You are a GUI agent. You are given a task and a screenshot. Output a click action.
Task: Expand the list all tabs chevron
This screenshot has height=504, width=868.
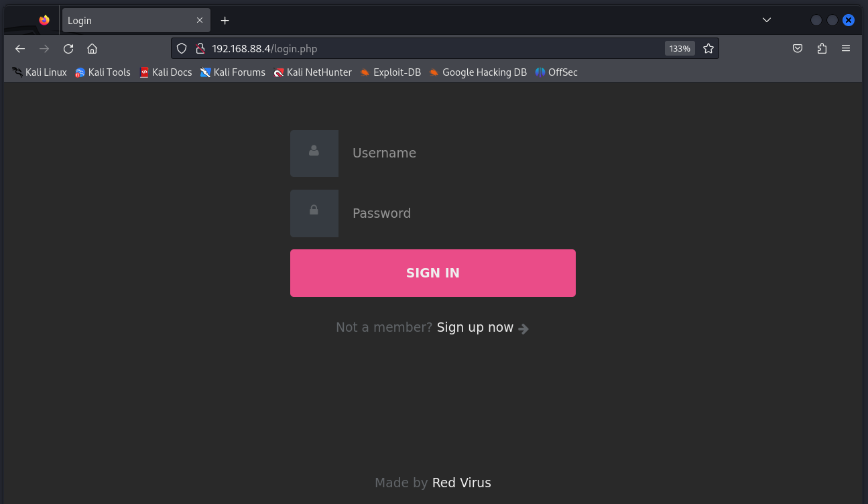click(x=767, y=20)
